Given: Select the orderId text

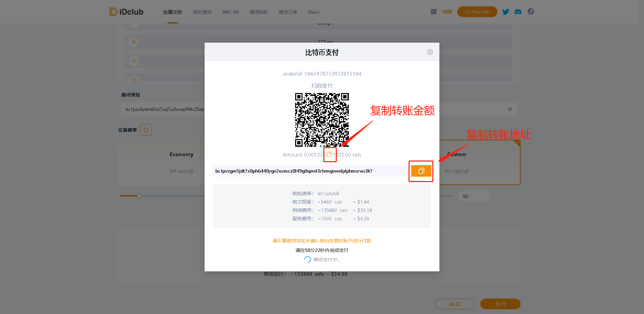Looking at the screenshot, I should pos(322,74).
